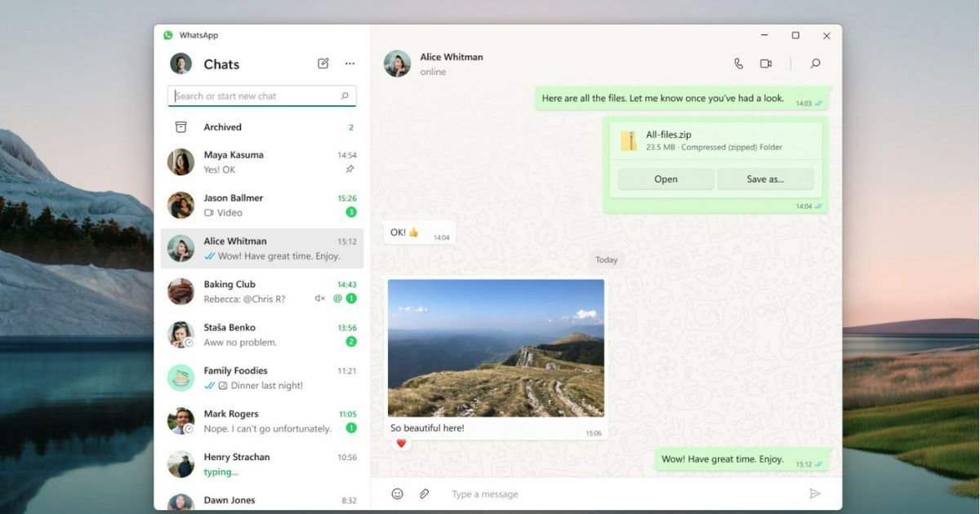Start a video call with Alice Whitman

(766, 64)
